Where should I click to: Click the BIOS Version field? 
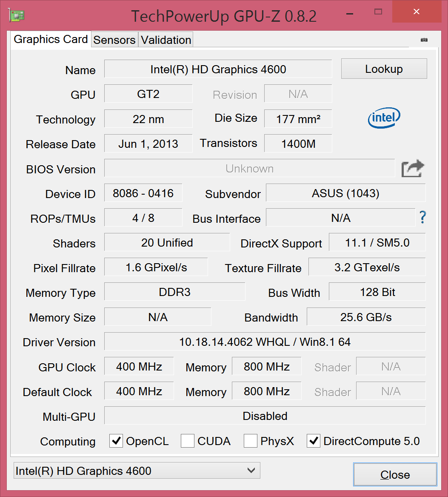click(x=249, y=169)
